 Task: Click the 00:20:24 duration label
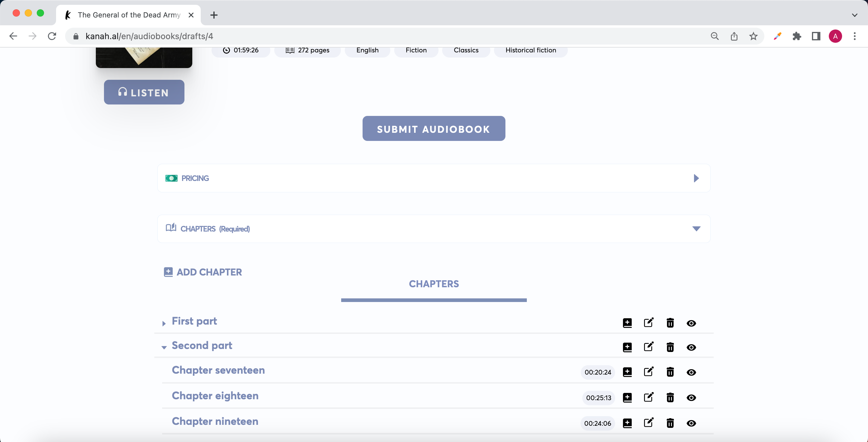coord(598,372)
